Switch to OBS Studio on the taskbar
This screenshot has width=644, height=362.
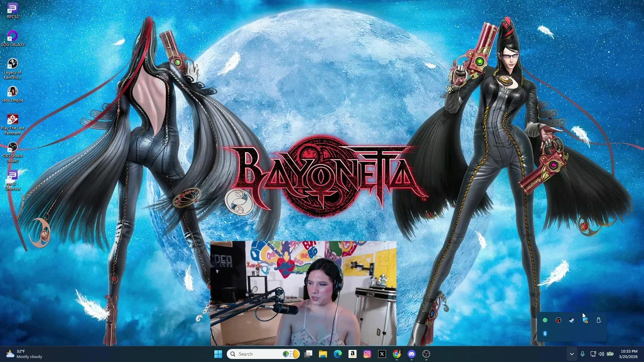426,354
